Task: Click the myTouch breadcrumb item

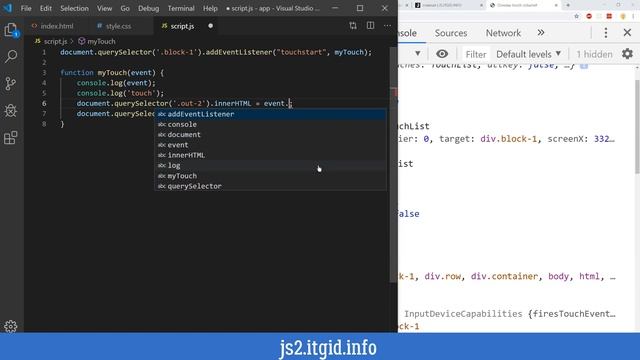Action: coord(97,41)
